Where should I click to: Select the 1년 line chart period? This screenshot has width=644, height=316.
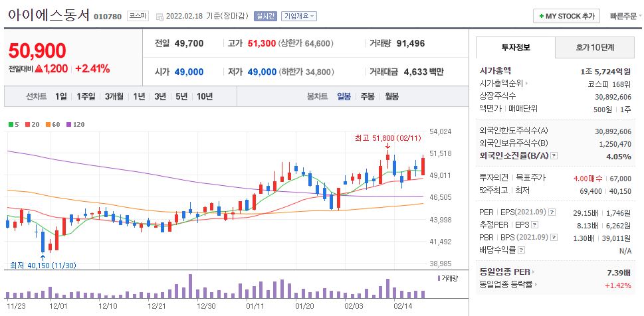pyautogui.click(x=139, y=97)
